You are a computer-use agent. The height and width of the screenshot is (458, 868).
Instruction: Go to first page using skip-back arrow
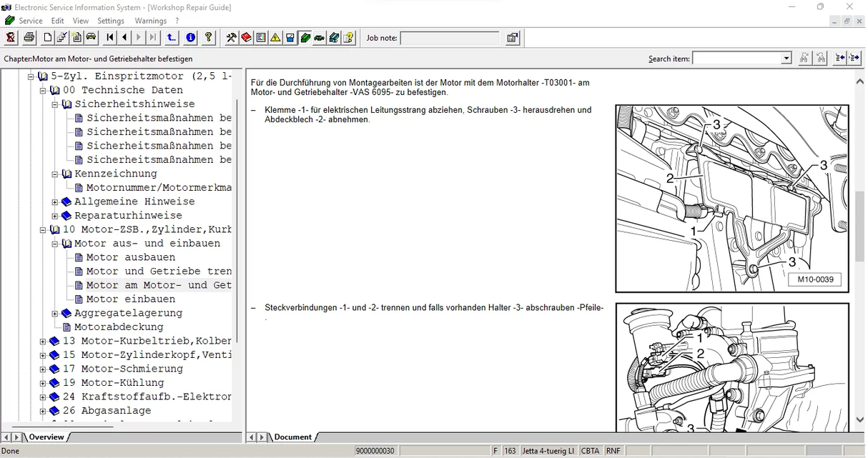click(110, 38)
